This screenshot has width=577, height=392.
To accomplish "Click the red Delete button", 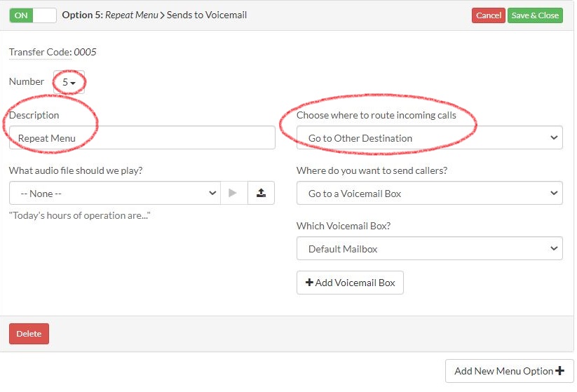I will (29, 334).
